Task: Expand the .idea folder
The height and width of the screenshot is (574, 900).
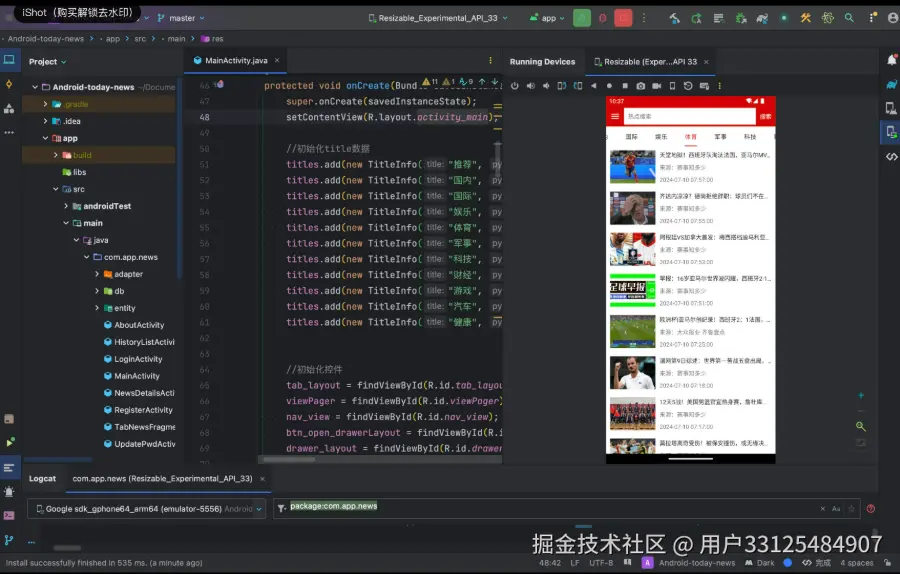Action: pyautogui.click(x=45, y=121)
